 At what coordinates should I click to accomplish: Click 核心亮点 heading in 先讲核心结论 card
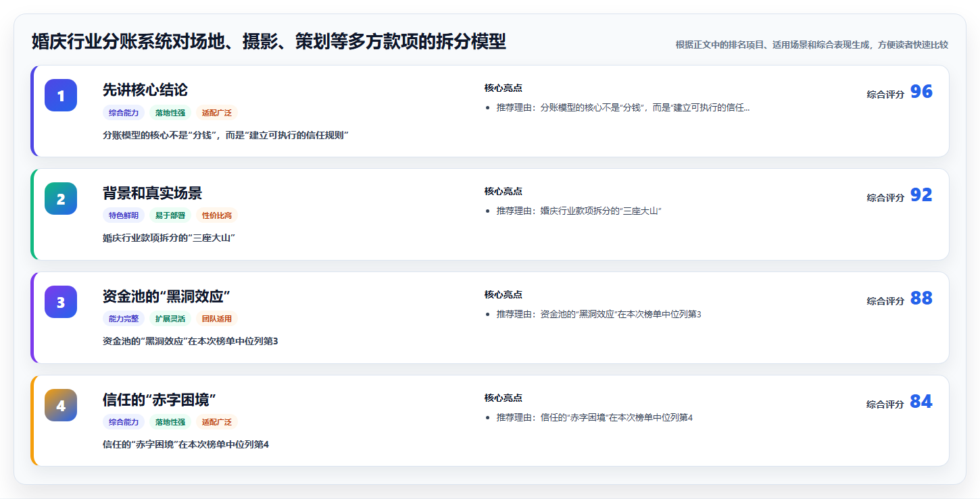[x=504, y=88]
